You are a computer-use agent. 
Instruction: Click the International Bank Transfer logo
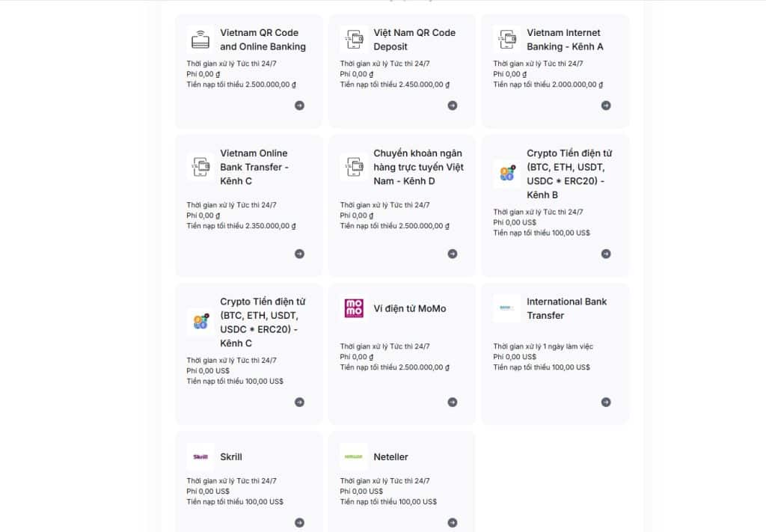(506, 308)
